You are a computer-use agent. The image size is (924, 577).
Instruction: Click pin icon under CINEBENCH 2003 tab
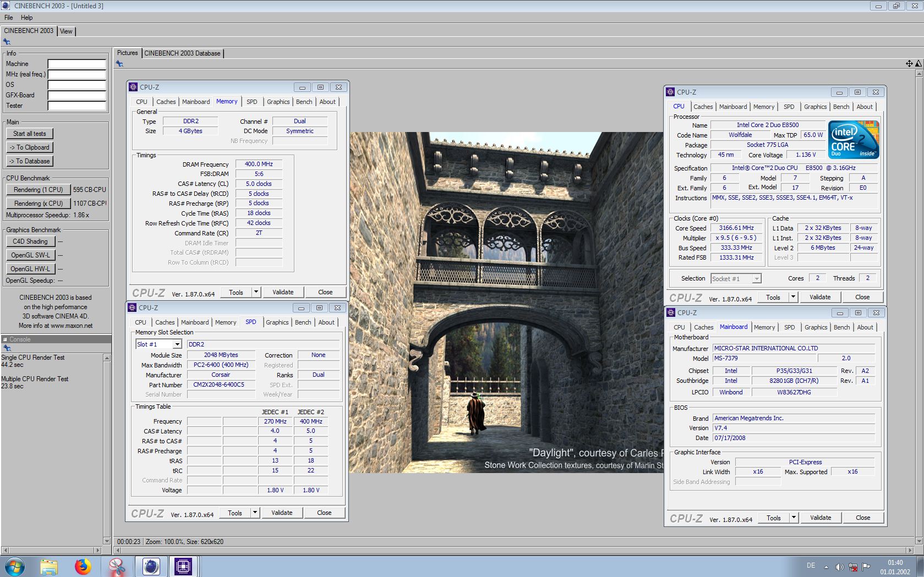coord(7,42)
